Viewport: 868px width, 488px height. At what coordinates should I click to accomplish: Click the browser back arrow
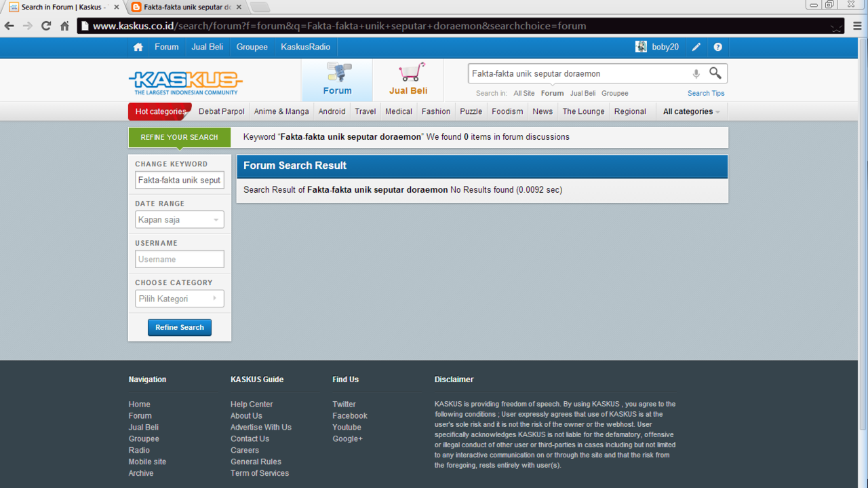pos(9,26)
